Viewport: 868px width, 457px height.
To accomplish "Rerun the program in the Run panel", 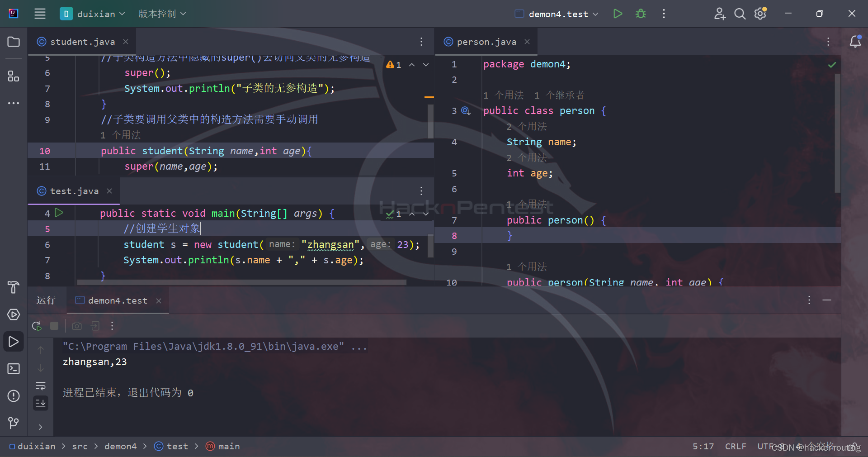I will 36,326.
